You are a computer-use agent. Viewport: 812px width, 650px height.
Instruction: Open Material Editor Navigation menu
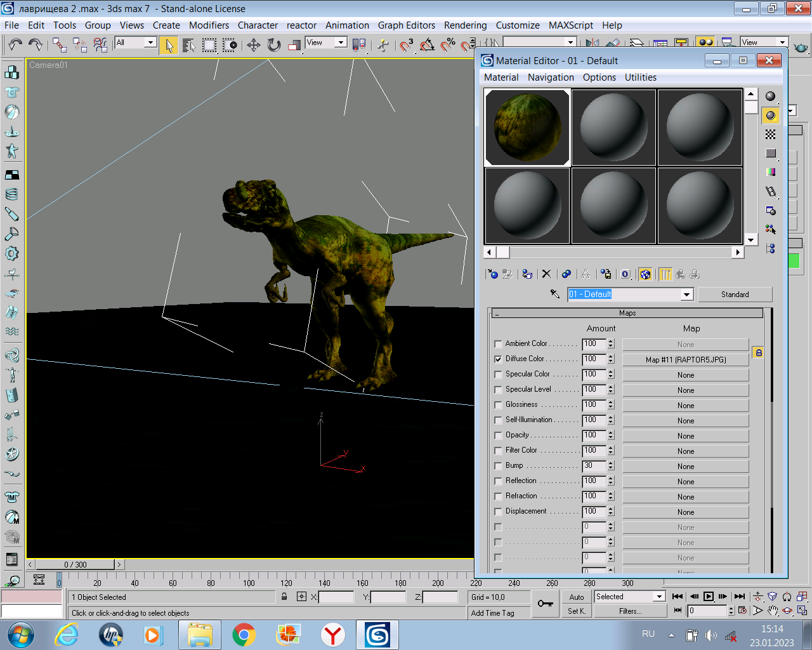point(551,77)
